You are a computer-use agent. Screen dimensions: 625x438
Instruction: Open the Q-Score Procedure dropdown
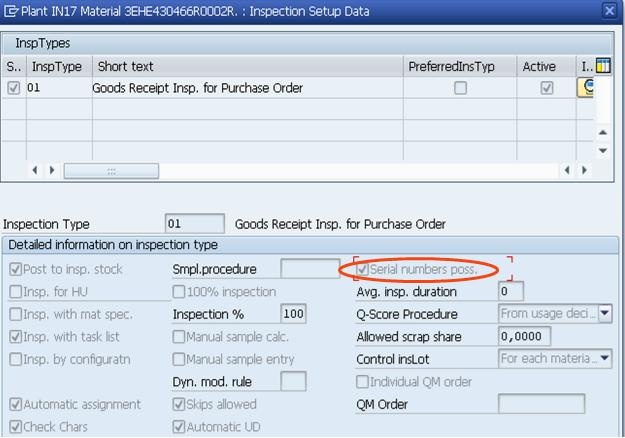605,314
